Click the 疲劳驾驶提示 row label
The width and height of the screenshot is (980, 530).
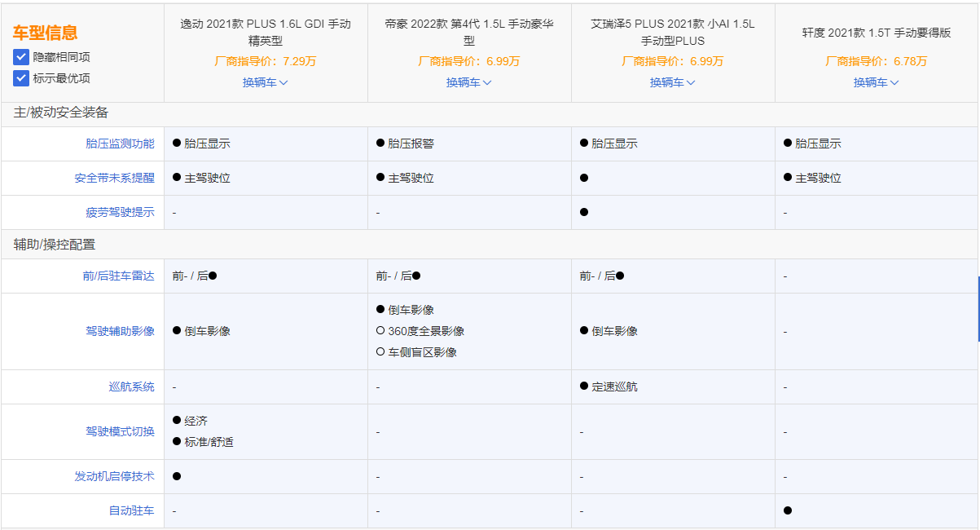[120, 212]
